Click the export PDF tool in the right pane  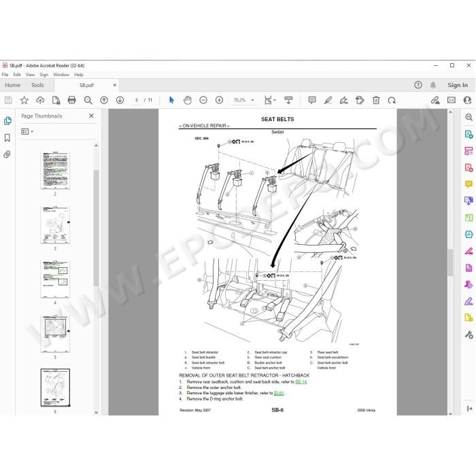pos(469,134)
